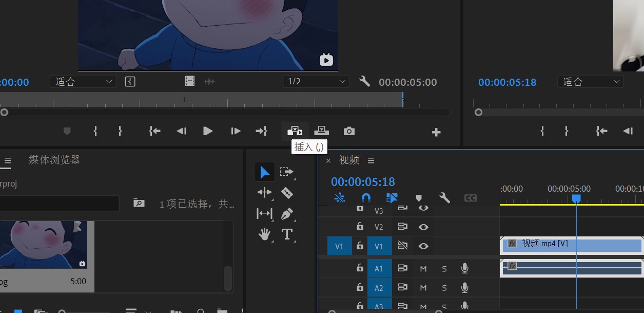Toggle V2 track output eye
644x313 pixels.
[x=423, y=227]
